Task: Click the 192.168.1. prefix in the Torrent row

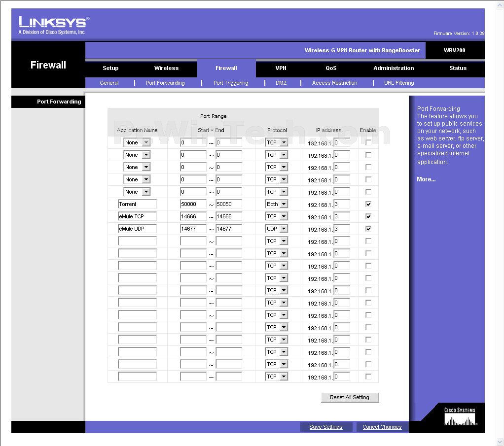Action: coord(320,205)
